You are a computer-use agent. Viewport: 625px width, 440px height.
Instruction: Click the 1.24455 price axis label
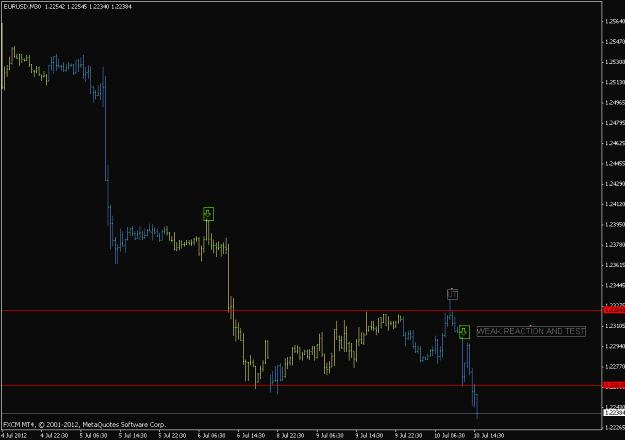coord(615,163)
